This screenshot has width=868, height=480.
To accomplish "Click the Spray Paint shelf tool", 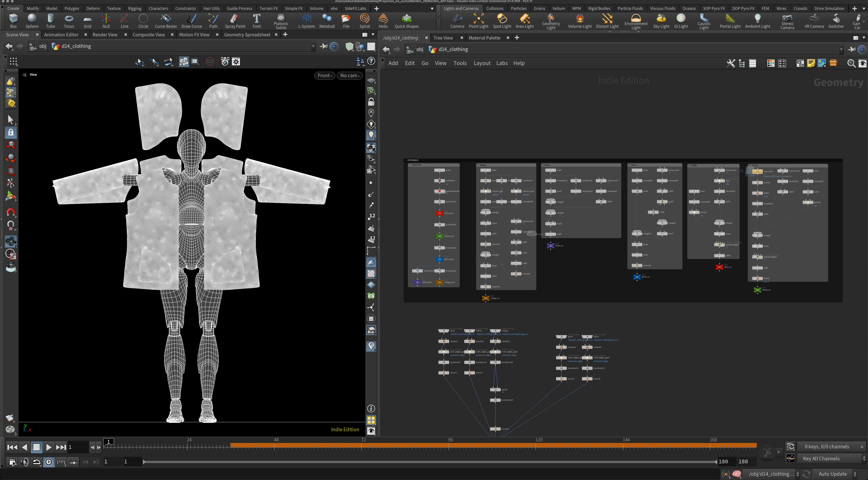I will (x=235, y=21).
